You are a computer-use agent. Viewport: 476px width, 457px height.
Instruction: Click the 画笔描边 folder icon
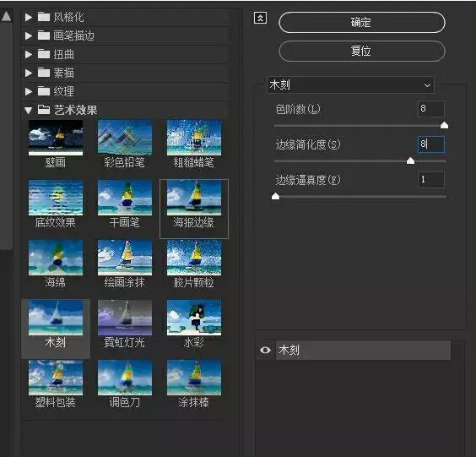pos(44,35)
